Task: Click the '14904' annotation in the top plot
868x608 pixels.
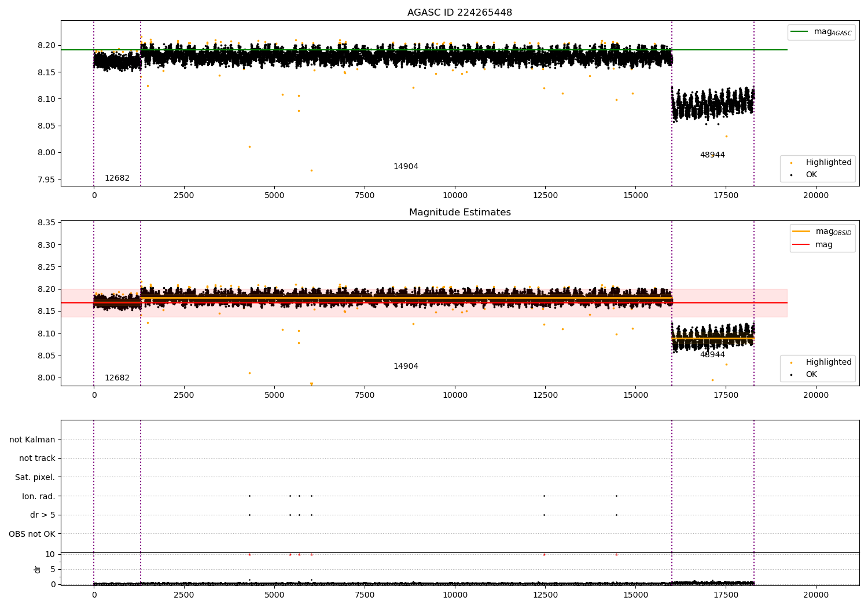Action: point(406,167)
